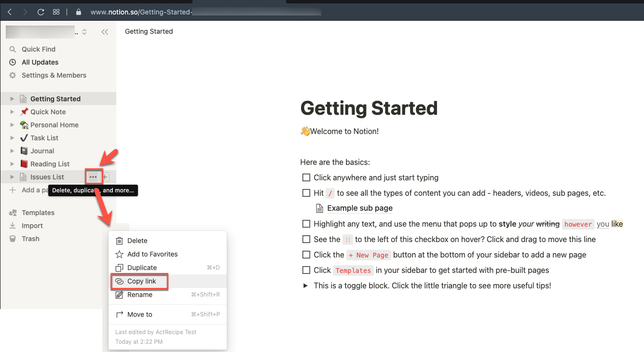
Task: Expand the Quick Note page toggle
Action: [13, 112]
